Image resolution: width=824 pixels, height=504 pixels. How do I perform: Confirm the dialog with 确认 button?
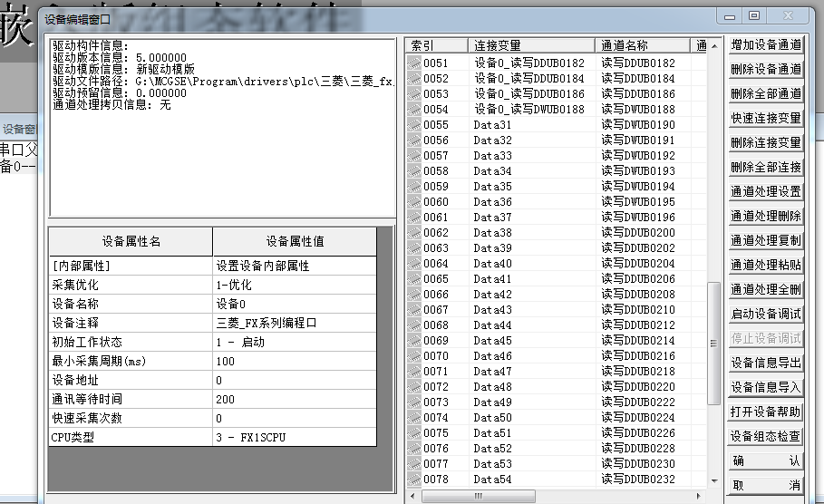(x=766, y=460)
